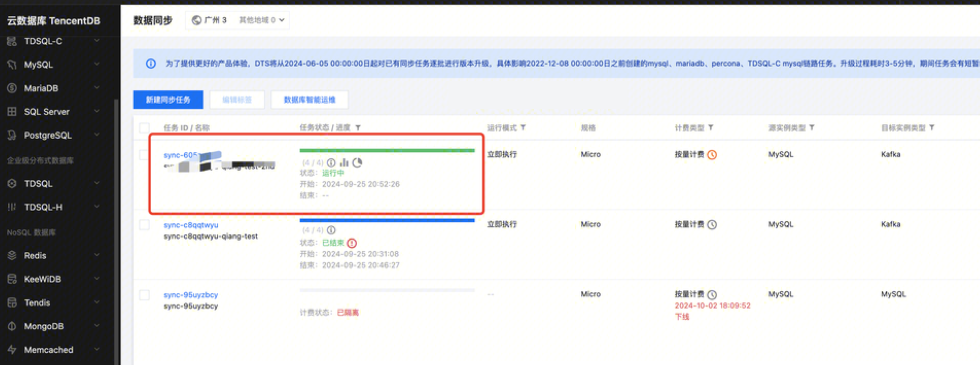Expand the Redis menu chevron

(x=97, y=255)
